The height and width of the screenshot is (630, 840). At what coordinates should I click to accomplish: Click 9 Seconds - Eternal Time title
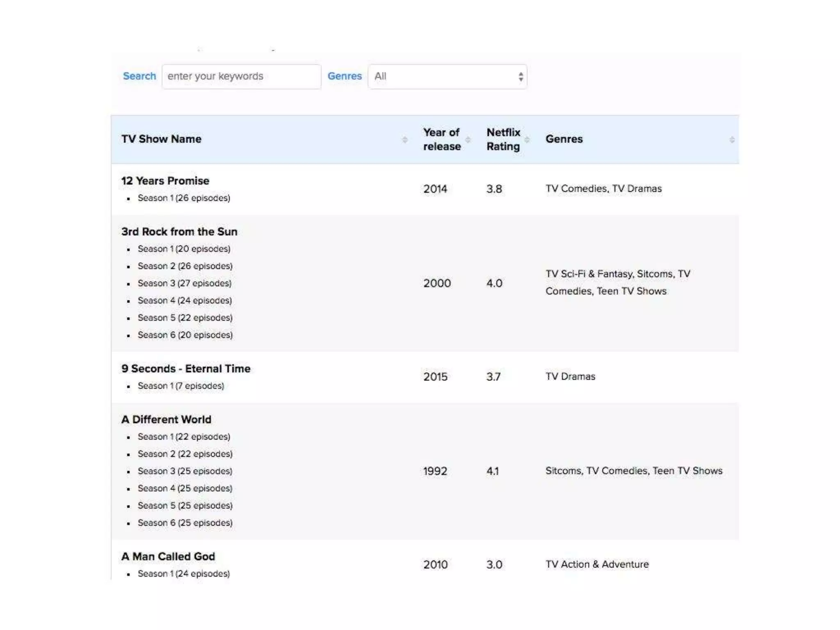point(186,369)
